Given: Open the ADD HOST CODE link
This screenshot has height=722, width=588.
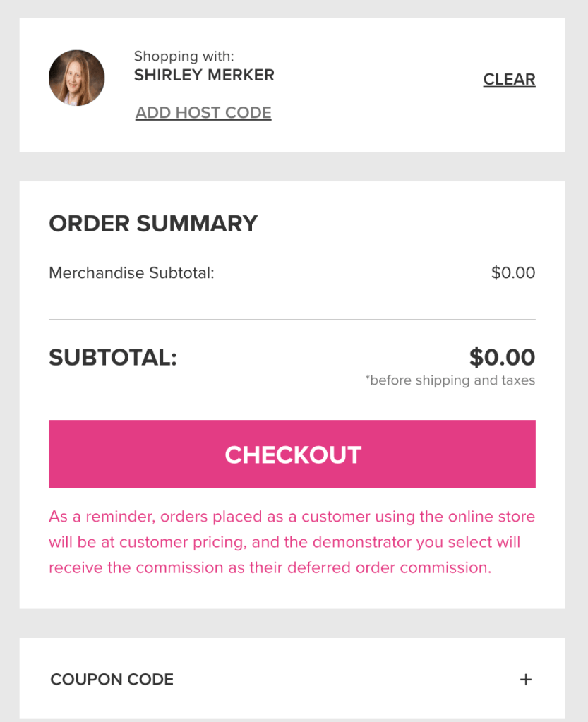Looking at the screenshot, I should [x=203, y=113].
